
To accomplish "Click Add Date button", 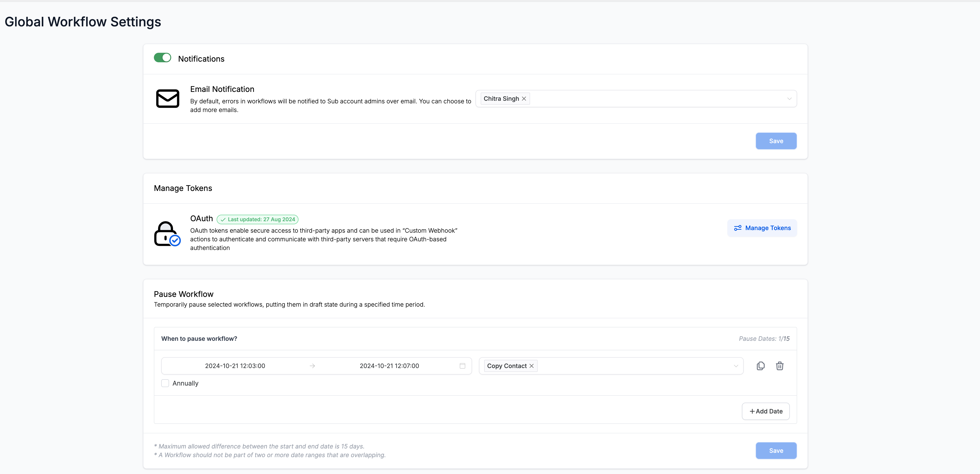I will coord(766,411).
